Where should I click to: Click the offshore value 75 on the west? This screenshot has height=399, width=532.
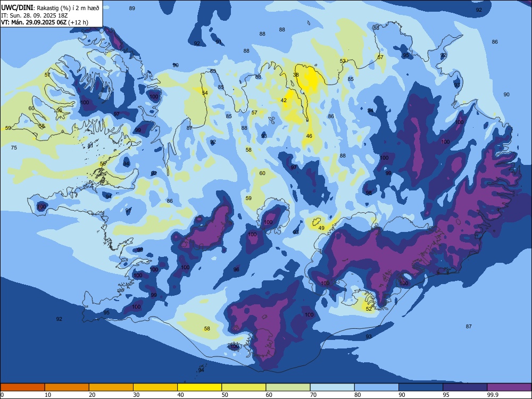click(14, 147)
